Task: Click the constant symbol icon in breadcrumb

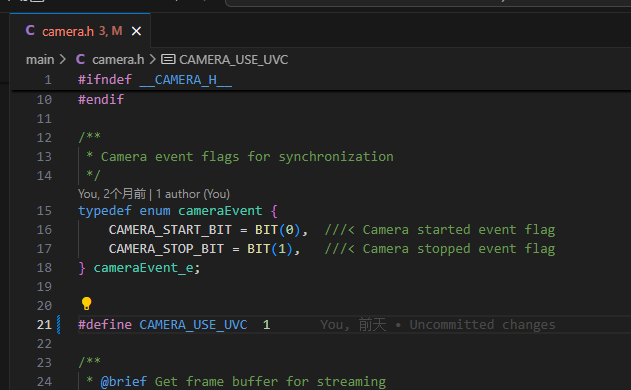Action: [x=168, y=60]
